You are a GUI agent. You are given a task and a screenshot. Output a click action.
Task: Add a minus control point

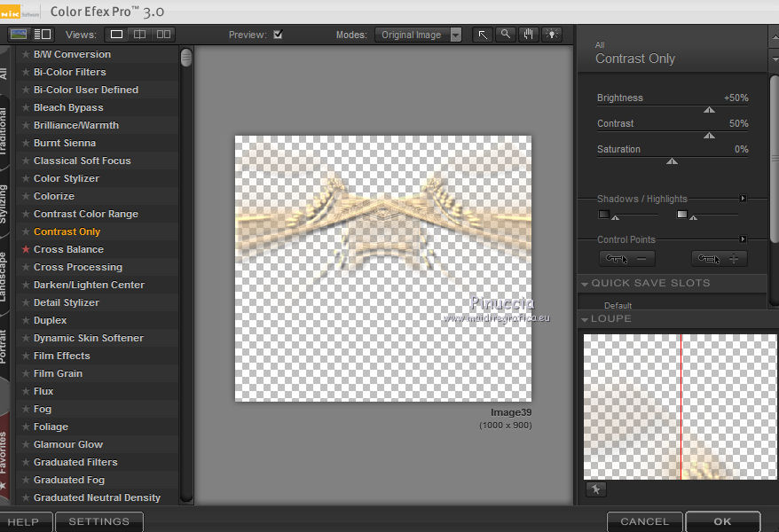coord(627,259)
